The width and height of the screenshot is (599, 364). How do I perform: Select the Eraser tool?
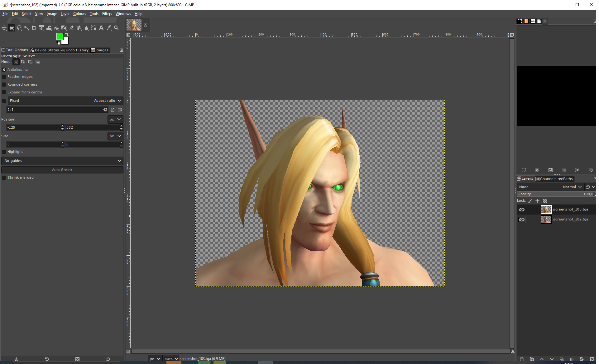point(71,28)
